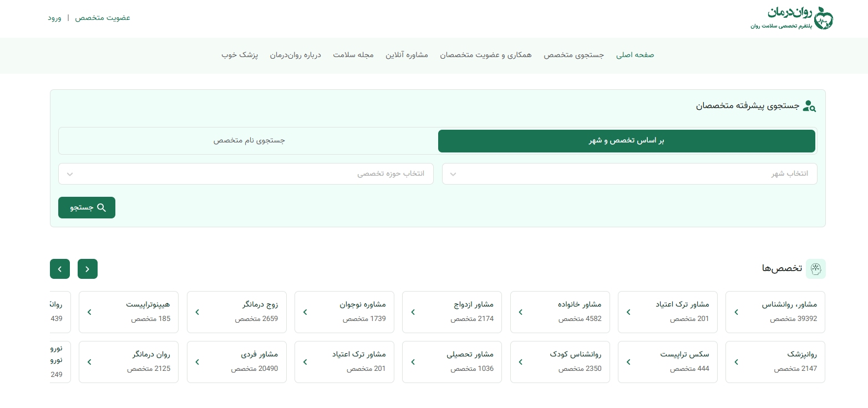Image resolution: width=868 pixels, height=408 pixels.
Task: Click the chevron on روانپزشک card
Action: 736,362
